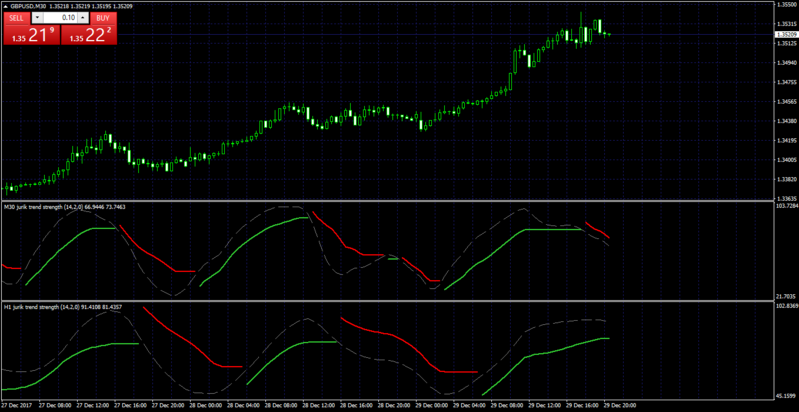799x412 pixels.
Task: Click the 1.34195 price axis label
Action: point(785,140)
